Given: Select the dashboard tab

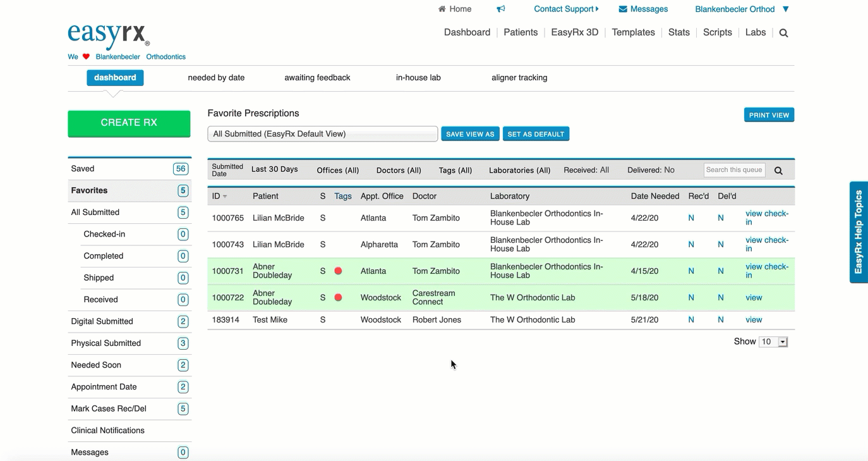Looking at the screenshot, I should click(115, 78).
